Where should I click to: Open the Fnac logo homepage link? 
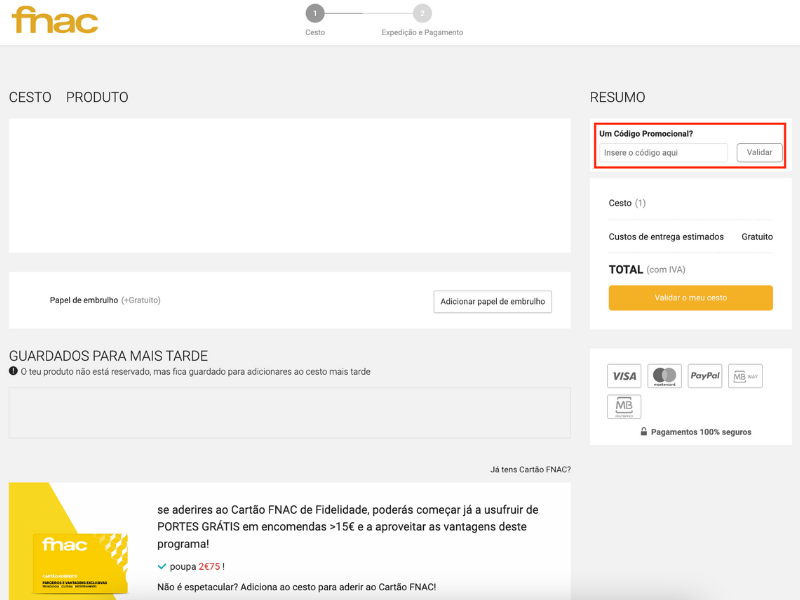pyautogui.click(x=55, y=20)
